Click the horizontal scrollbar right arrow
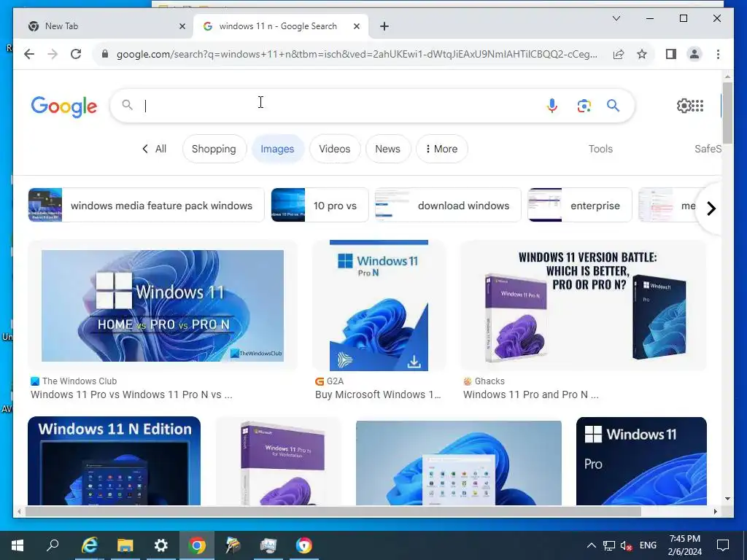Viewport: 747px width, 560px height. tap(716, 511)
